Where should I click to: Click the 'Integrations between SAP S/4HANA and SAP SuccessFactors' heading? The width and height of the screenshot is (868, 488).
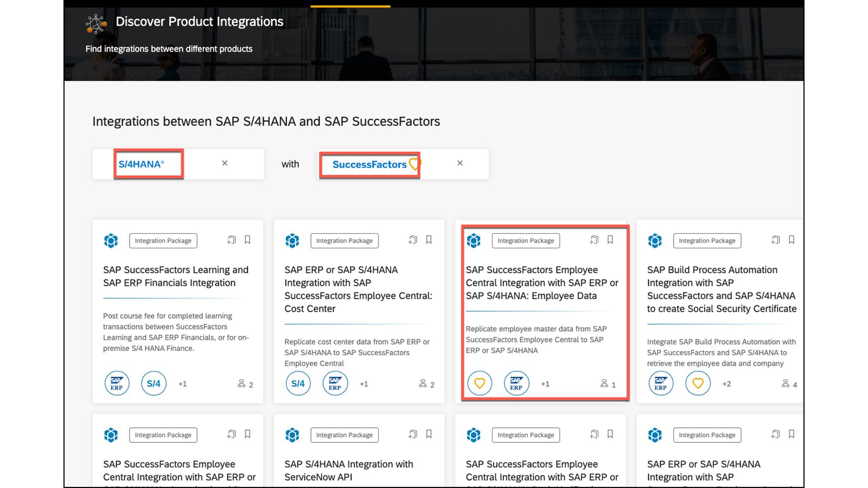[266, 121]
